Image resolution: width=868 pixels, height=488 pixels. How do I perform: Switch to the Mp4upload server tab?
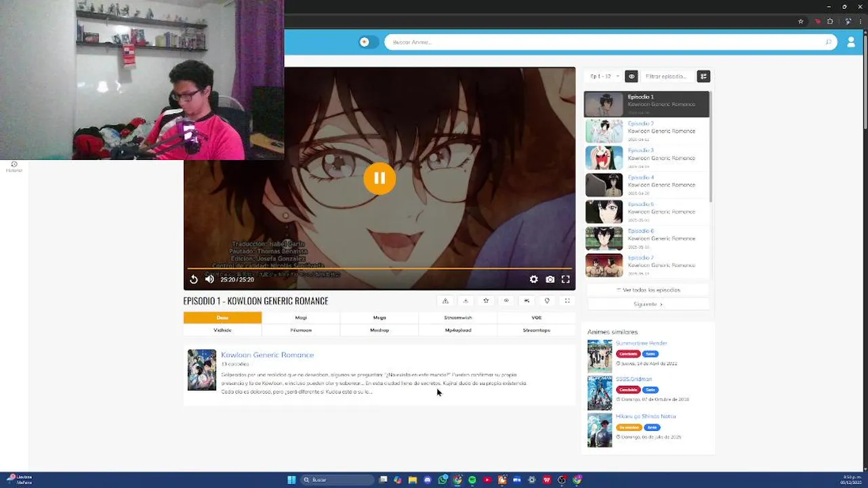pos(458,330)
